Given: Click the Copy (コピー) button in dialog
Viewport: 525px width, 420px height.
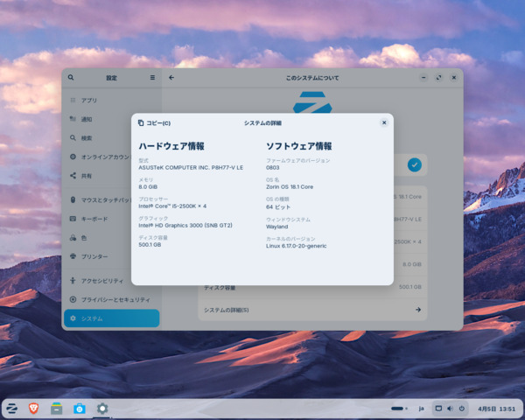Looking at the screenshot, I should point(154,123).
